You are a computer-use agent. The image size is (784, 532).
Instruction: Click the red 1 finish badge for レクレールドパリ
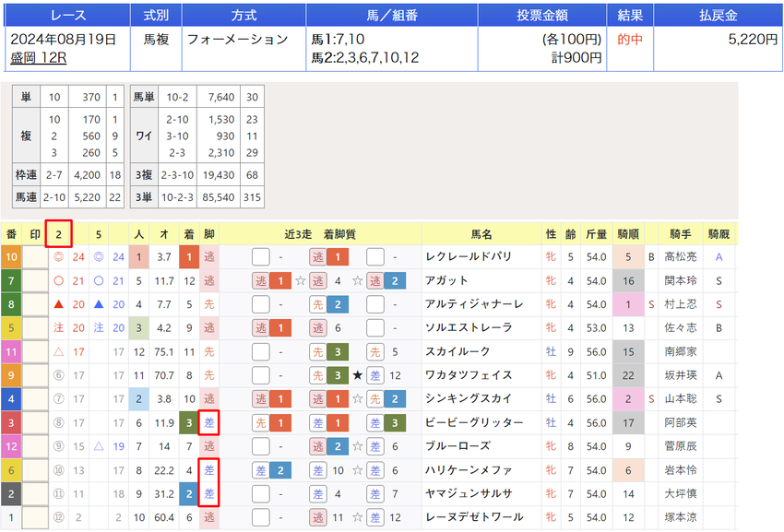[x=189, y=257]
